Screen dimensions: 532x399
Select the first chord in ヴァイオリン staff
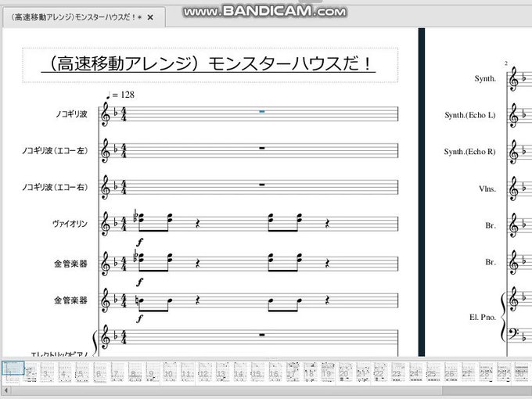pyautogui.click(x=141, y=217)
